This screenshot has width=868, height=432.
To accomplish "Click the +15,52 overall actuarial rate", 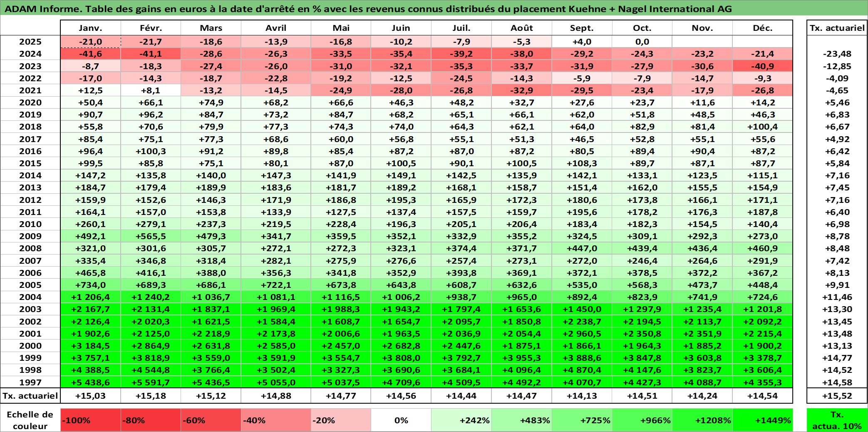I will pos(837,396).
